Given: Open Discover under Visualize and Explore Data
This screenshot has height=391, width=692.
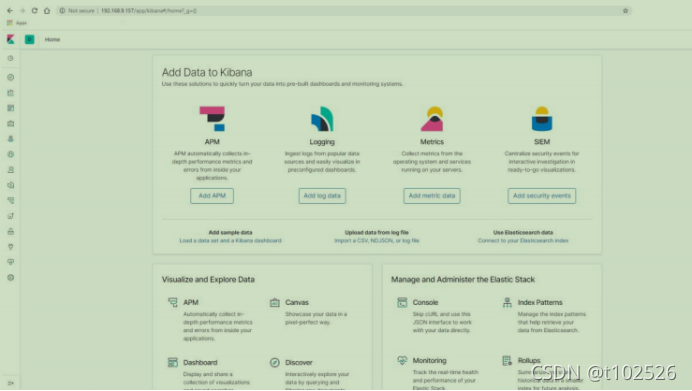Looking at the screenshot, I should [298, 362].
